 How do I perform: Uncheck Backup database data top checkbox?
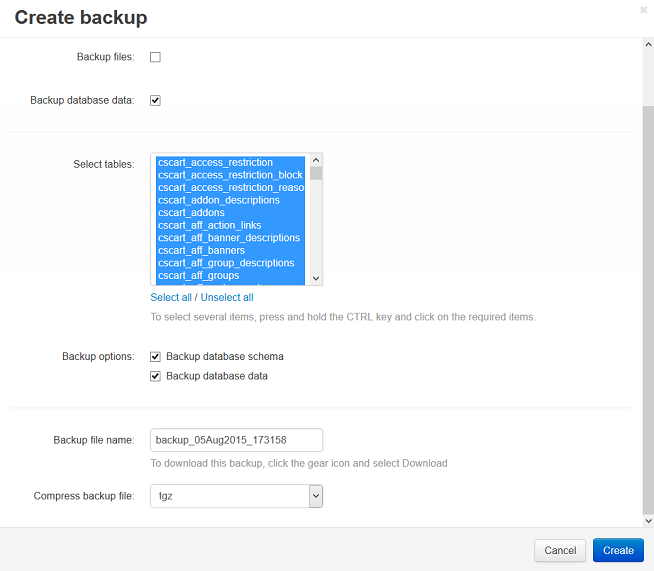(155, 101)
